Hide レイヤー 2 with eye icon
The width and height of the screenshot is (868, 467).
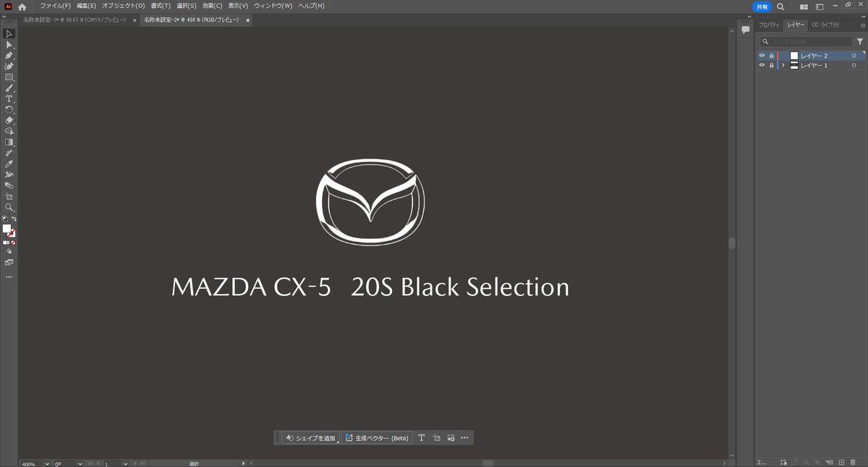pos(762,56)
